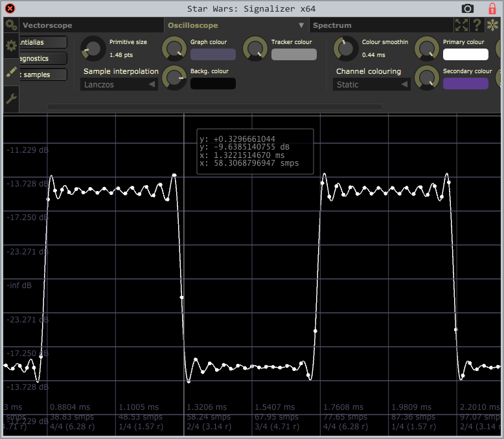This screenshot has height=439, width=504.
Task: Toggle the Antialias button
Action: (43, 42)
